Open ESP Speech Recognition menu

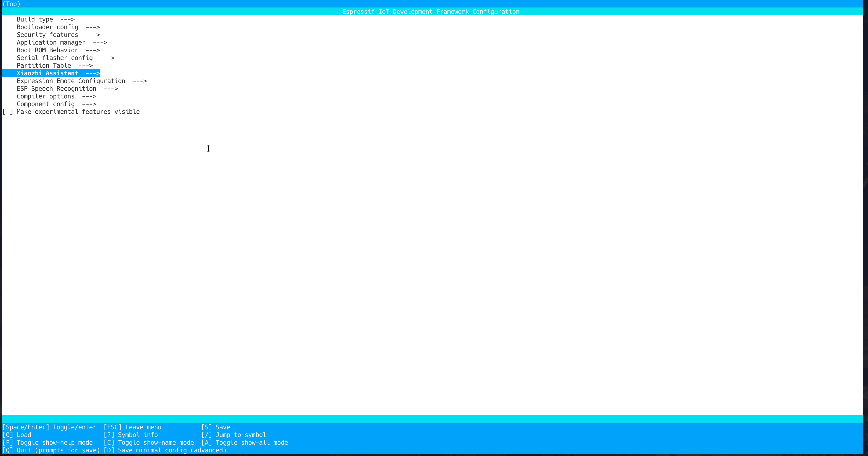pyautogui.click(x=67, y=89)
